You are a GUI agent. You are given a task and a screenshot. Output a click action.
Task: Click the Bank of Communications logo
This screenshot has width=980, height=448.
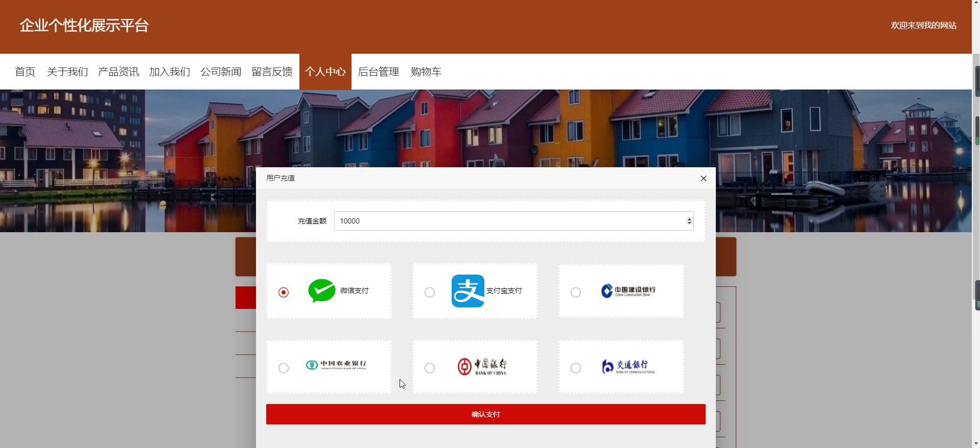(x=628, y=366)
